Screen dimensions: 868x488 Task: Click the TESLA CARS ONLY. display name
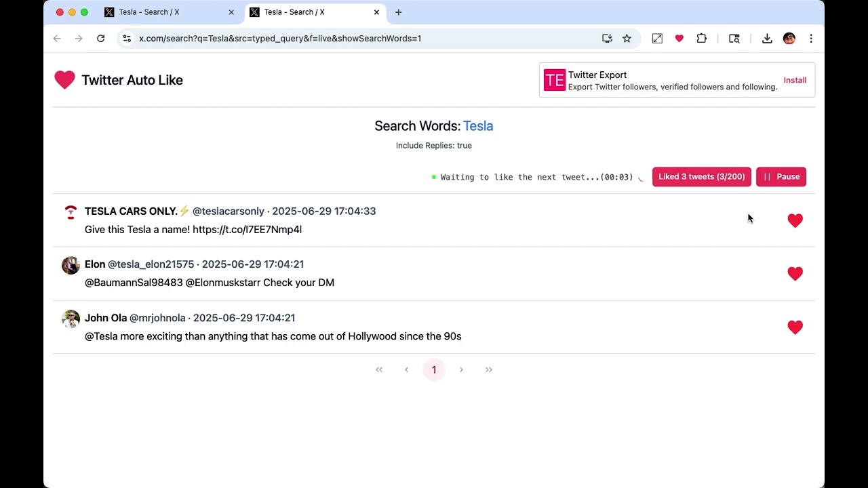(x=131, y=211)
